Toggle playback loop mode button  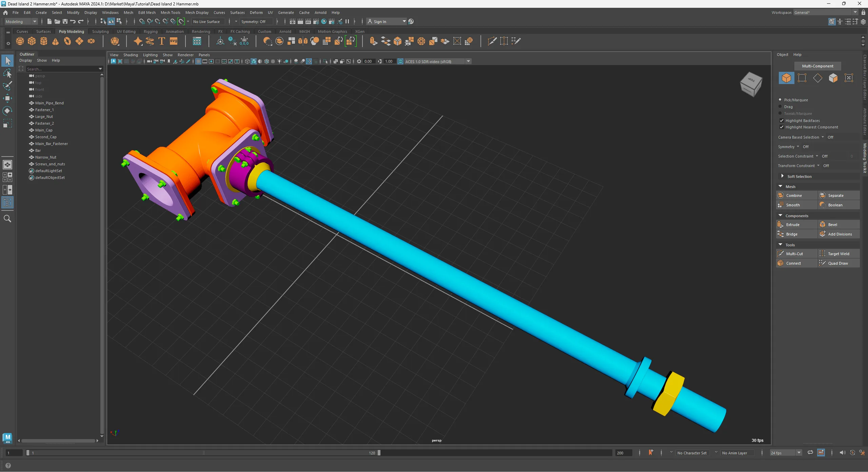(x=810, y=453)
